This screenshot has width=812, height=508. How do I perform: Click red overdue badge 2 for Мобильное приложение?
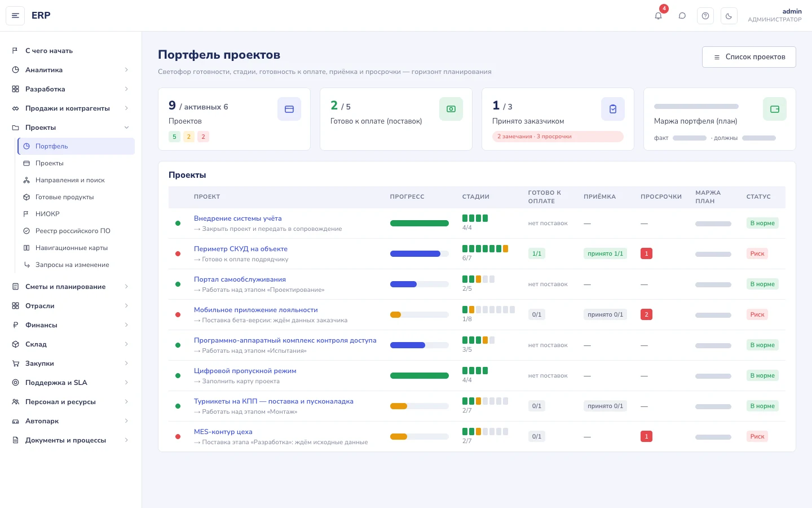646,314
